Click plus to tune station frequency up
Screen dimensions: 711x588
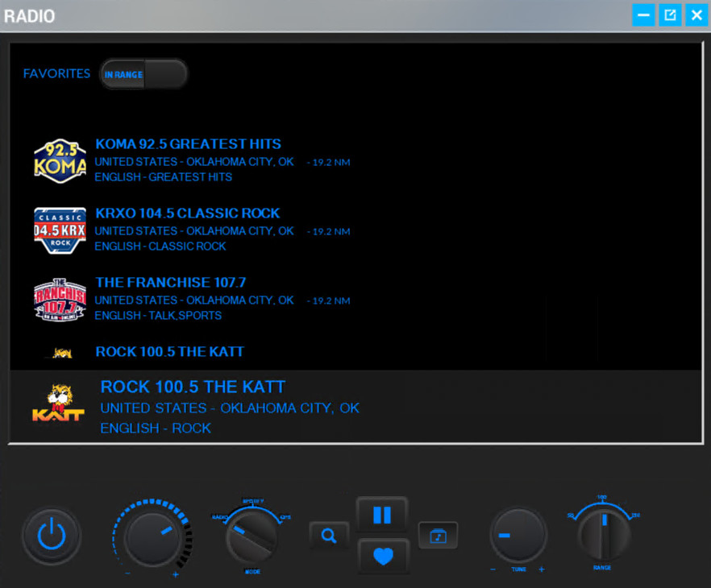coord(541,569)
